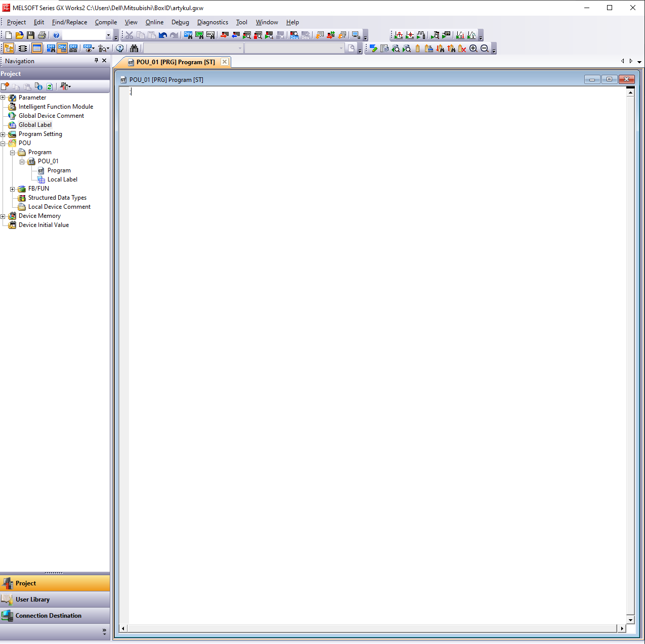Screen dimensions: 645x644
Task: Click Write to PLC red arrow icon
Action: point(225,35)
